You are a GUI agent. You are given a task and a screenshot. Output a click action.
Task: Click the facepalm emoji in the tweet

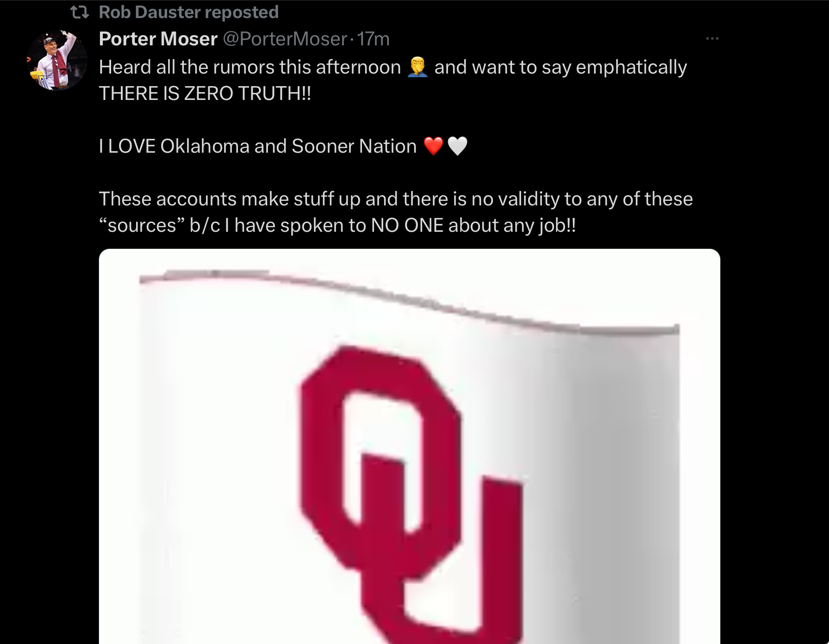coord(418,67)
